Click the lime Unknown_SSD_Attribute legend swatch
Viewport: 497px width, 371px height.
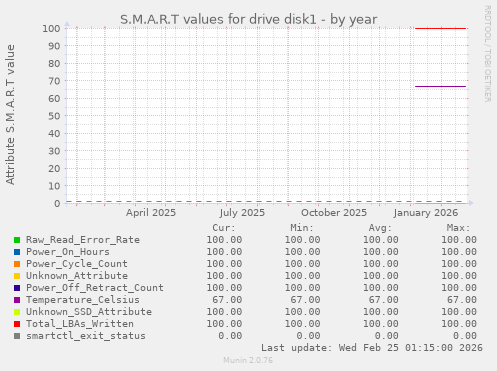(x=17, y=312)
